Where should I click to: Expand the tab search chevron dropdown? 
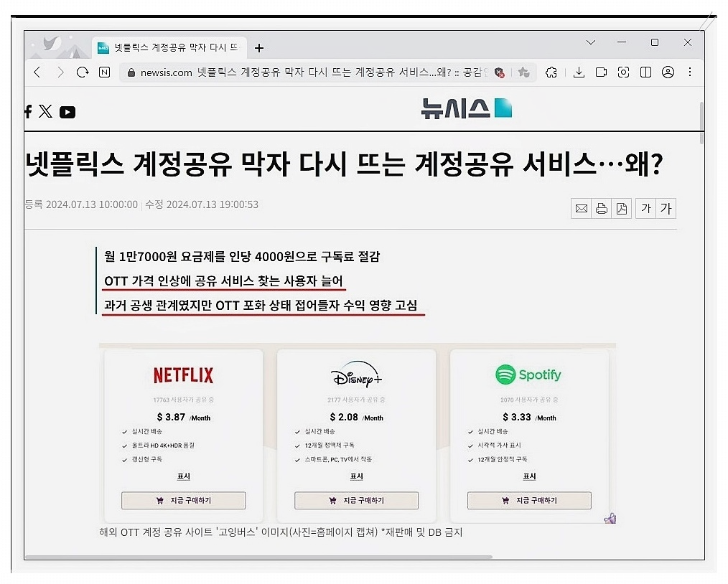point(591,42)
